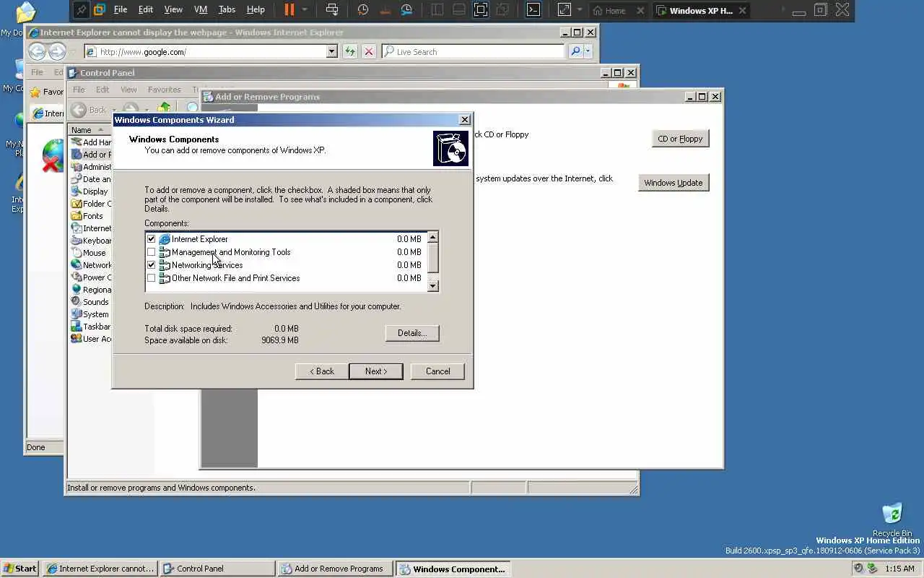Image resolution: width=924 pixels, height=578 pixels.
Task: Select the Internet Explorer component icon
Action: [x=165, y=239]
